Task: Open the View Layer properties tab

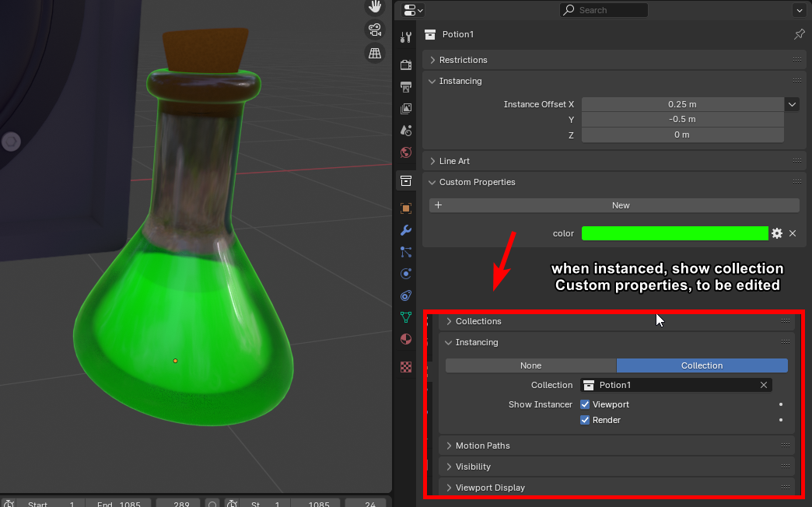Action: click(406, 108)
